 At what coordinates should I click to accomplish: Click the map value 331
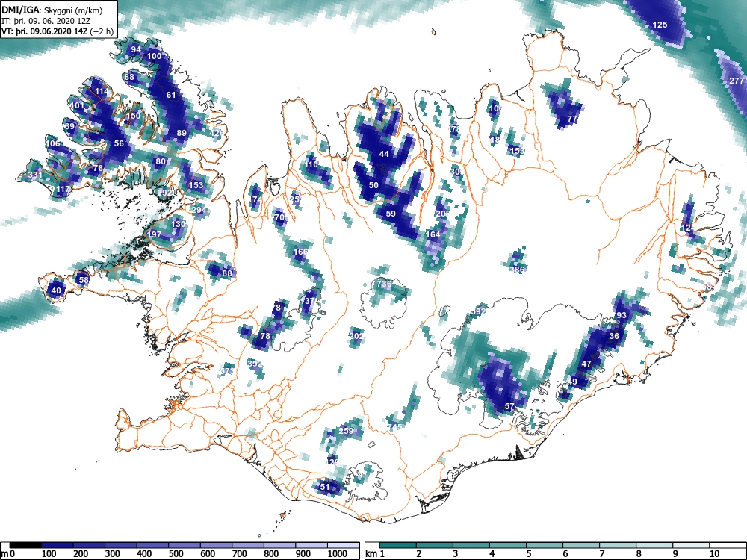coord(35,175)
